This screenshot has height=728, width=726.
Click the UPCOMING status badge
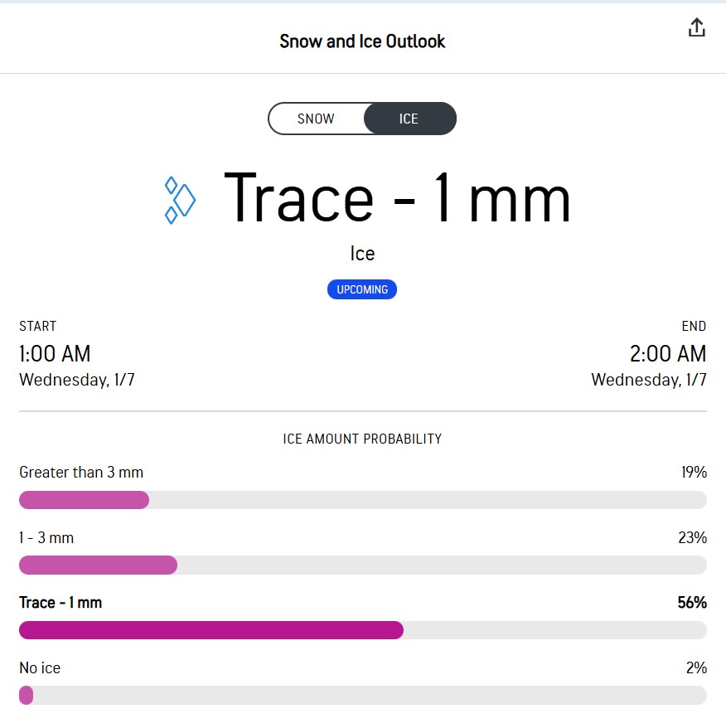coord(362,289)
